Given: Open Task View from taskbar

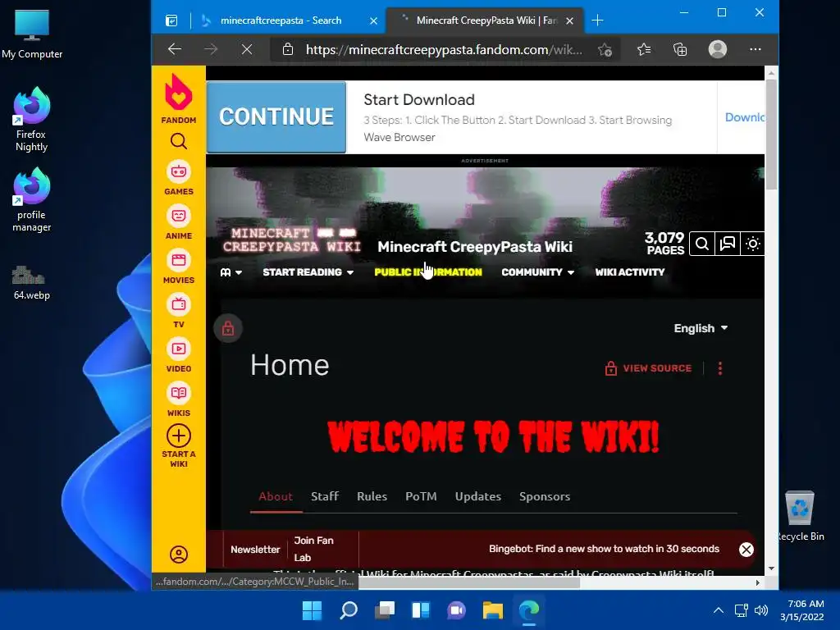Looking at the screenshot, I should [384, 610].
